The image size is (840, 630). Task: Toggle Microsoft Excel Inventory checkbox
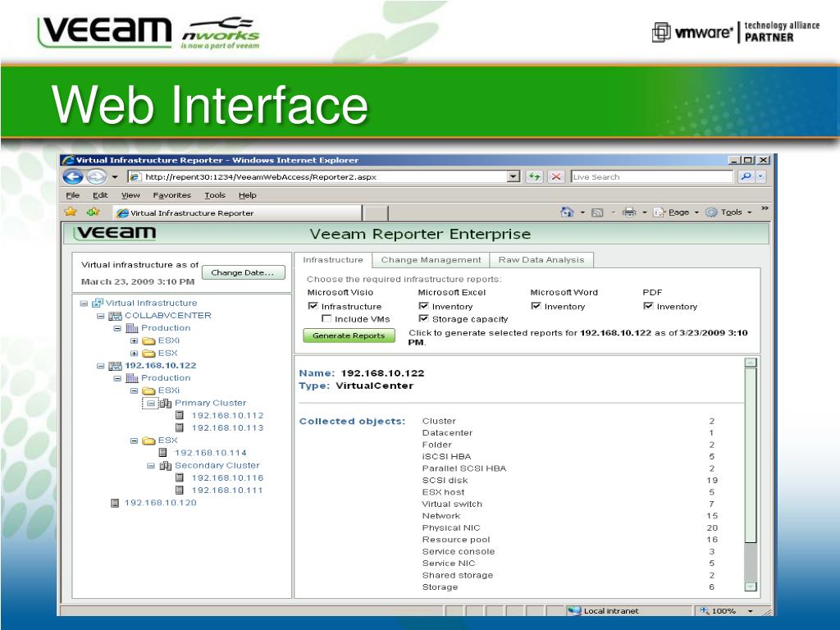424,306
